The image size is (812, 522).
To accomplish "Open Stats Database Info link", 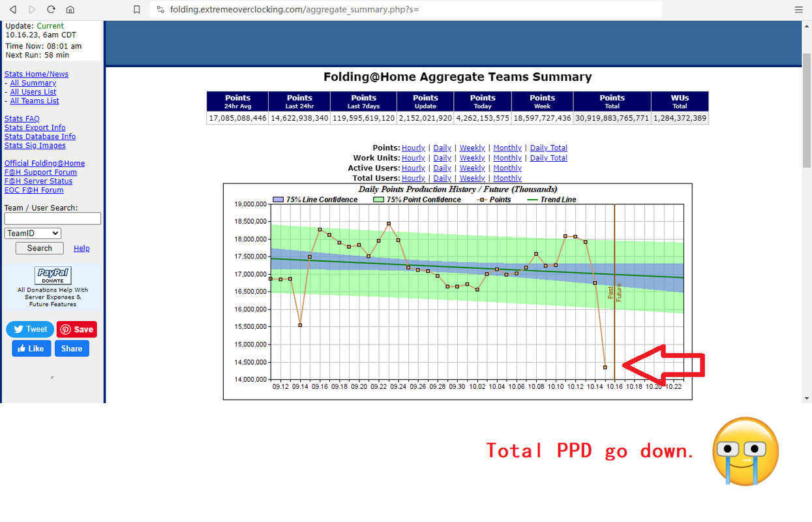I will (x=40, y=137).
